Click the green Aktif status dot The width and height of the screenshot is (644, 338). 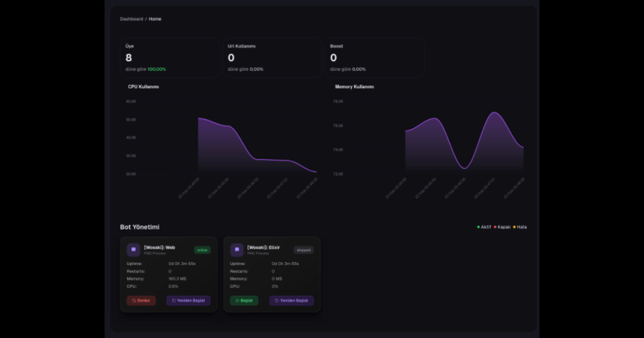click(478, 227)
